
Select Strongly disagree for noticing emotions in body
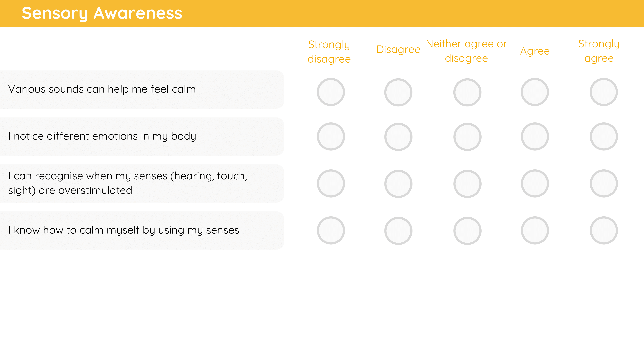click(x=331, y=136)
